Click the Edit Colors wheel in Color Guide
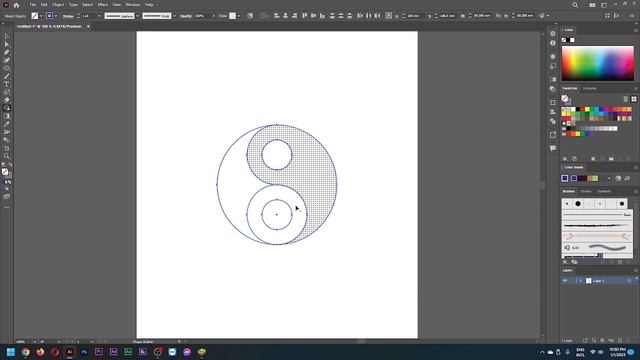Viewport: 640px width, 360px height. pyautogui.click(x=618, y=178)
